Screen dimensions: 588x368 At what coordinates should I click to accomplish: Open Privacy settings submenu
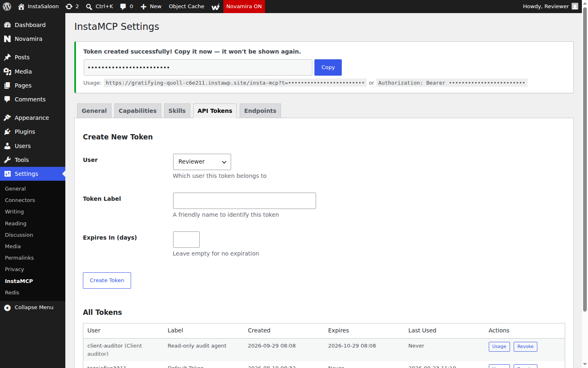coord(15,269)
